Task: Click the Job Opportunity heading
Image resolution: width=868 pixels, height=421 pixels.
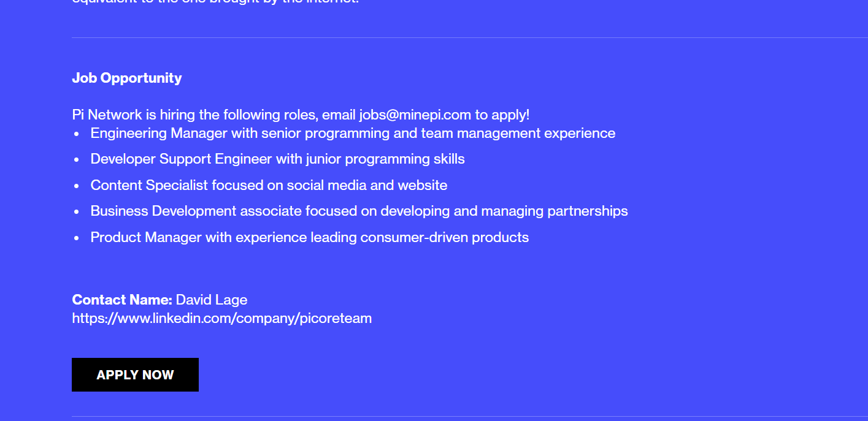Action: tap(127, 78)
